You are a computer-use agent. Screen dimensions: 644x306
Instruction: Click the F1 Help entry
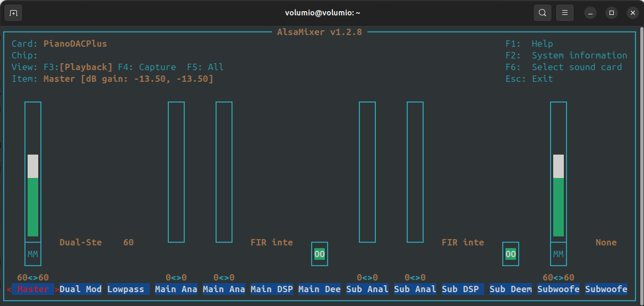pos(529,44)
